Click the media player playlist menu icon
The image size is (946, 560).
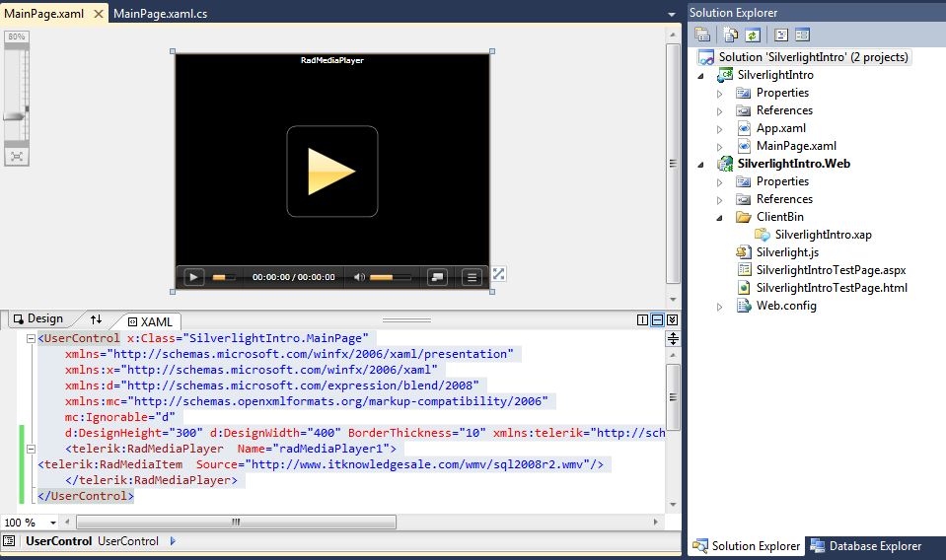click(x=472, y=277)
